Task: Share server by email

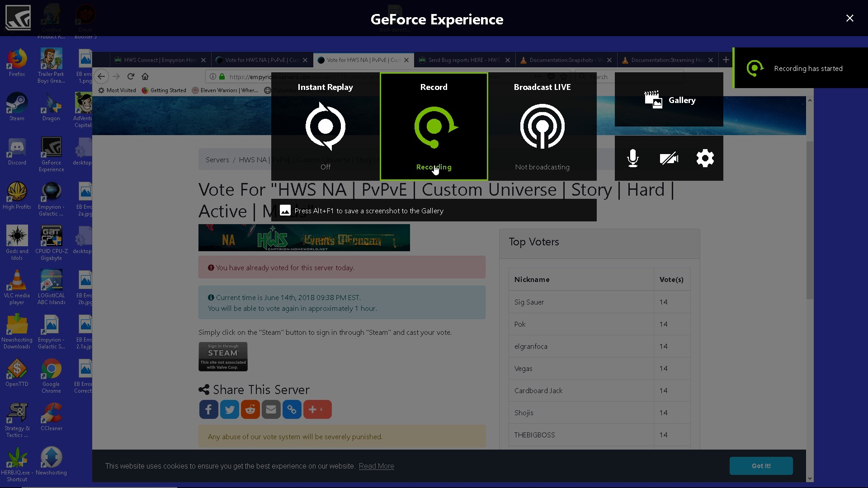Action: pos(271,409)
